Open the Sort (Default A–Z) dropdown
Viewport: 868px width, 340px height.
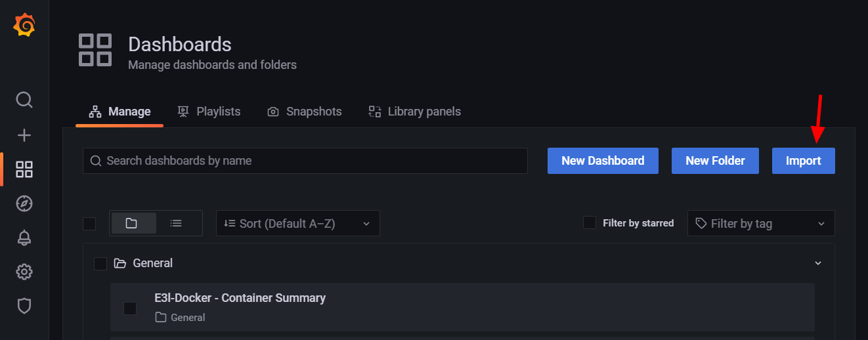[297, 223]
